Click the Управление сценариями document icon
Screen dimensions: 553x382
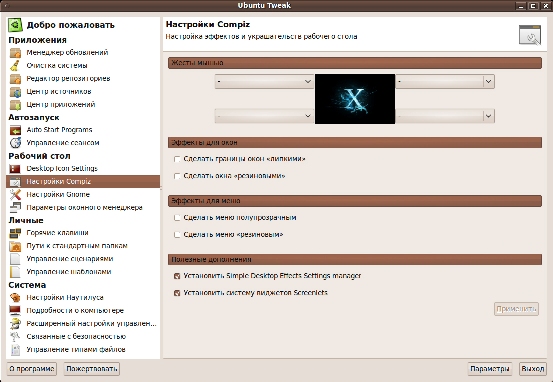(15, 259)
